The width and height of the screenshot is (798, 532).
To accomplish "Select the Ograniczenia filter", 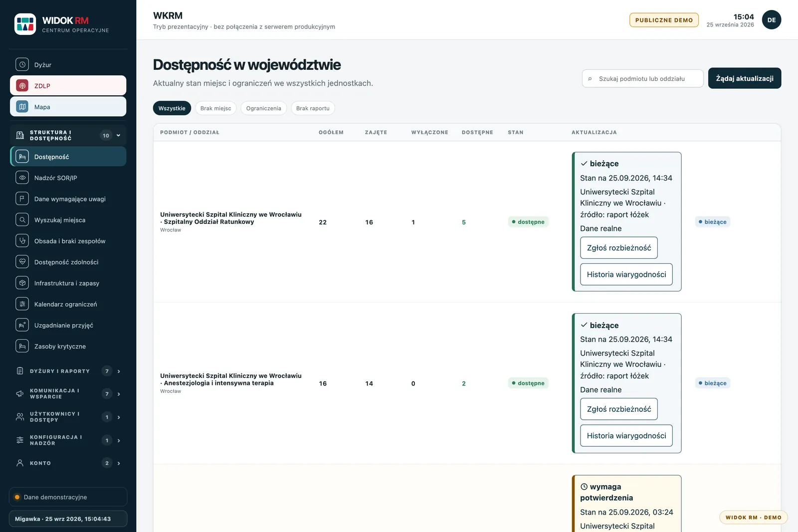I will (x=263, y=108).
